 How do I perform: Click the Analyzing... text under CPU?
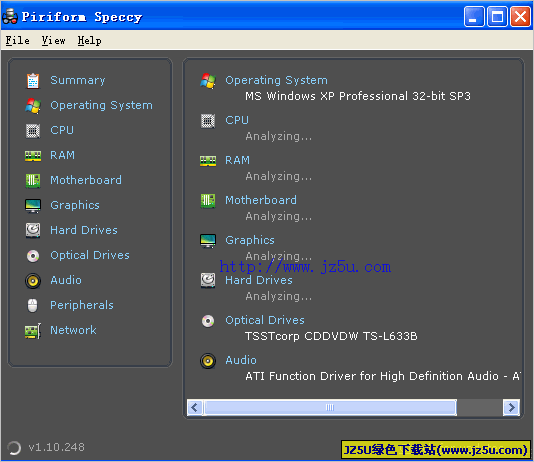(279, 137)
